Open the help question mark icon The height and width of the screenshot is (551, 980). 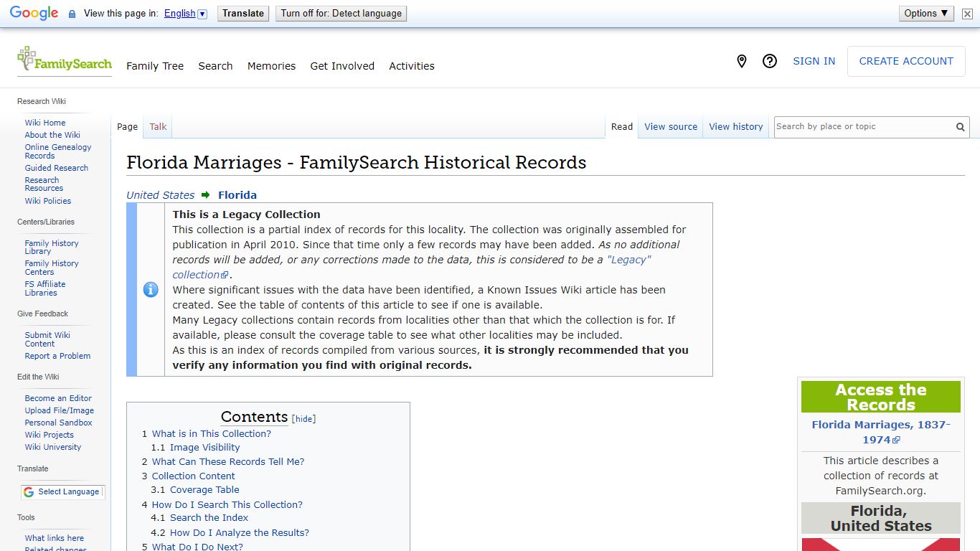tap(770, 62)
